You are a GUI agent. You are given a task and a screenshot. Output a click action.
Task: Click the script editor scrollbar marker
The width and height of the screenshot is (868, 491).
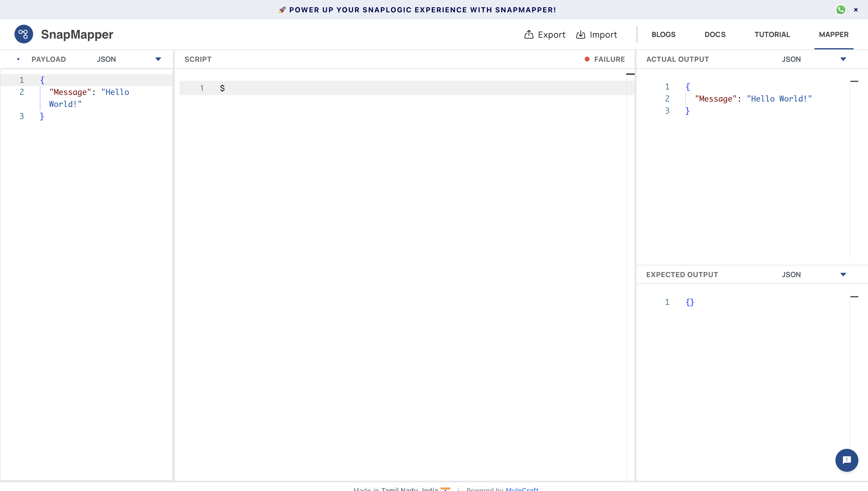pos(630,74)
